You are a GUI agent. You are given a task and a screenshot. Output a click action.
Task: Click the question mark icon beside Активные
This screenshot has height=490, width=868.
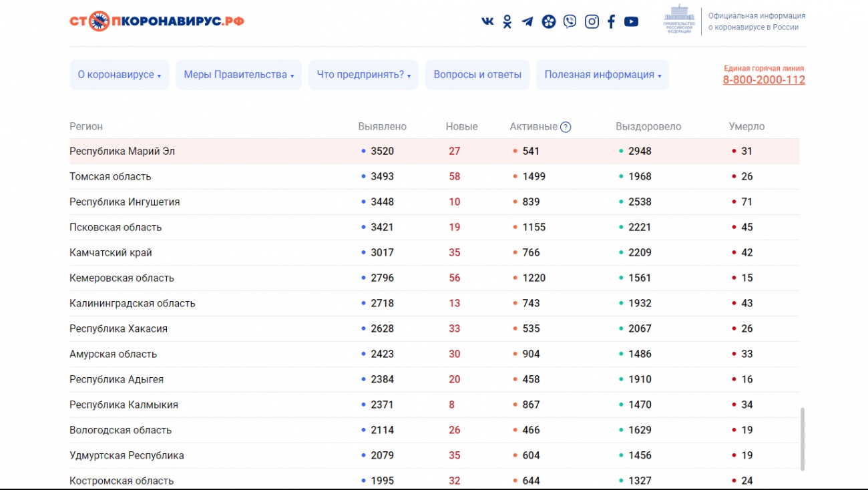coord(566,127)
